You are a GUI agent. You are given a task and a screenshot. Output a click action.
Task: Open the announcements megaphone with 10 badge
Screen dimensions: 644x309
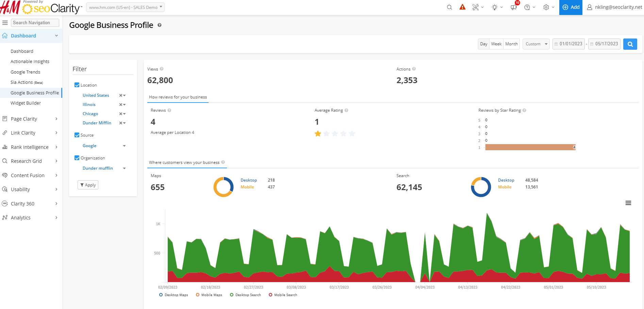[x=514, y=7]
